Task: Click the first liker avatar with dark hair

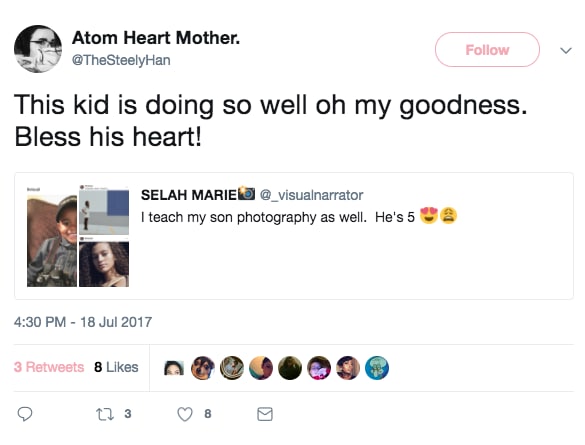Action: [174, 368]
